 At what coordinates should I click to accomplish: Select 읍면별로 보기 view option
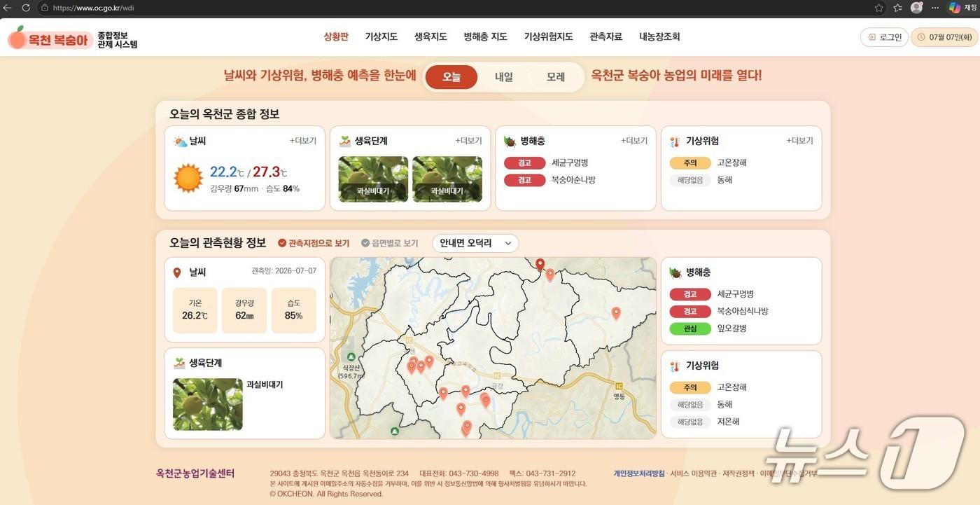point(390,243)
